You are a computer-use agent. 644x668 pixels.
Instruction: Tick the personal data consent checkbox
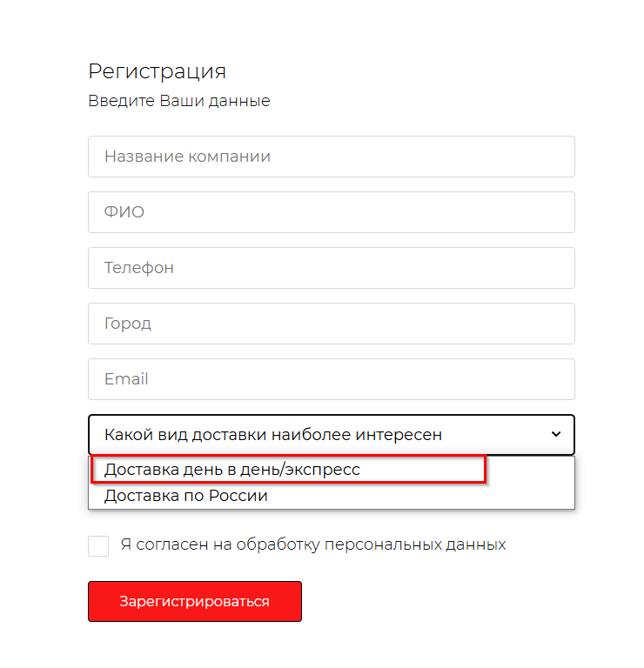[98, 545]
